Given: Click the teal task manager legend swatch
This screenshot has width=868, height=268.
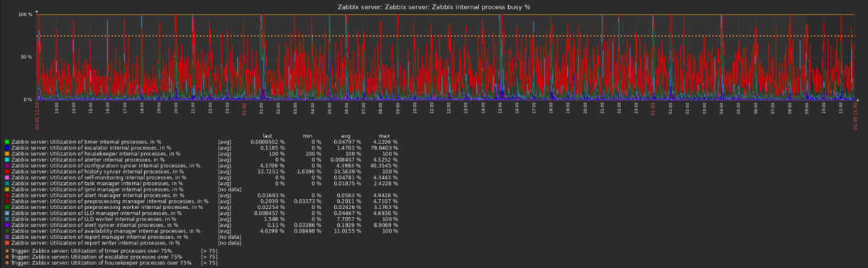Looking at the screenshot, I should (x=6, y=184).
